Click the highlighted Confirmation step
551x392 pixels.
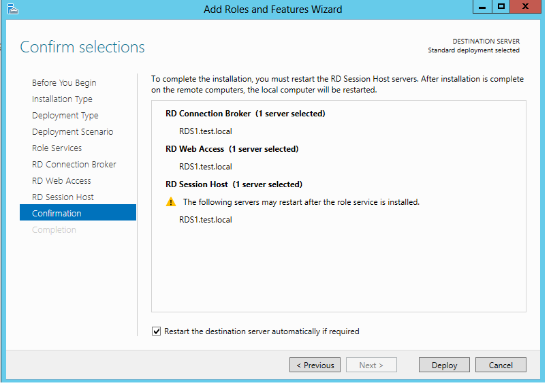(78, 212)
